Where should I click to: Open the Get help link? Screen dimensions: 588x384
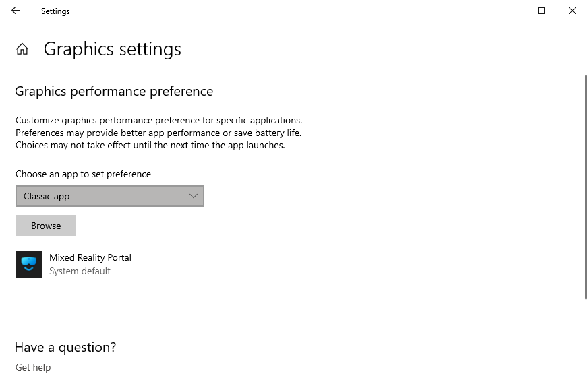tap(33, 367)
